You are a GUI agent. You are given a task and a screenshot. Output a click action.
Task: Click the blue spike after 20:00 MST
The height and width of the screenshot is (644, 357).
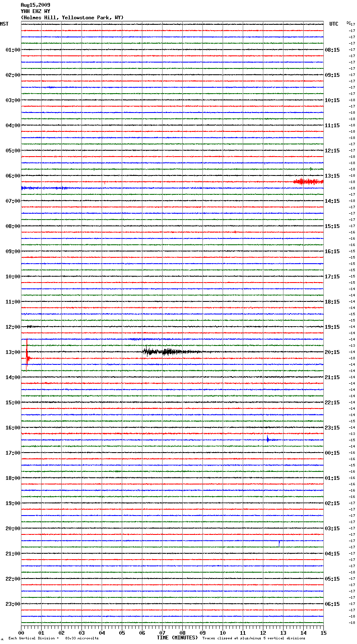click(279, 543)
